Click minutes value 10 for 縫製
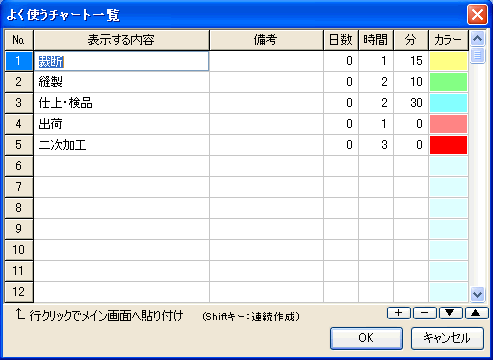This screenshot has height=360, width=493. [x=411, y=82]
